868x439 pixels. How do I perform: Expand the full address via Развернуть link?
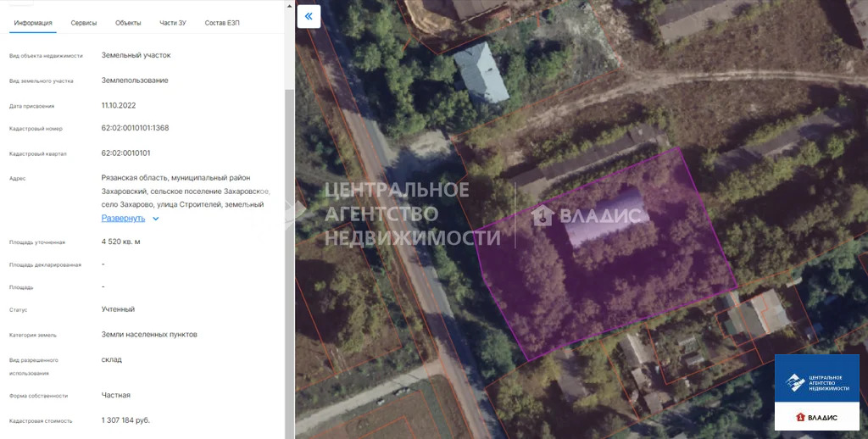click(123, 218)
